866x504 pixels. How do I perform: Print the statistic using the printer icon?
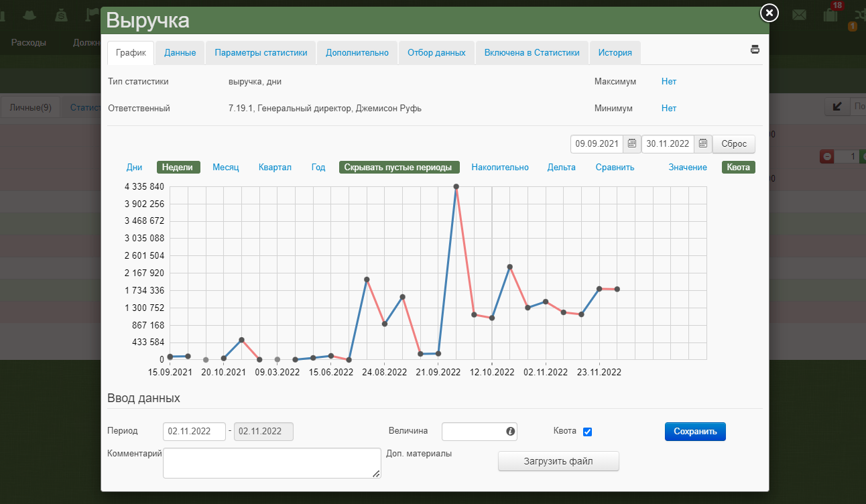[755, 49]
